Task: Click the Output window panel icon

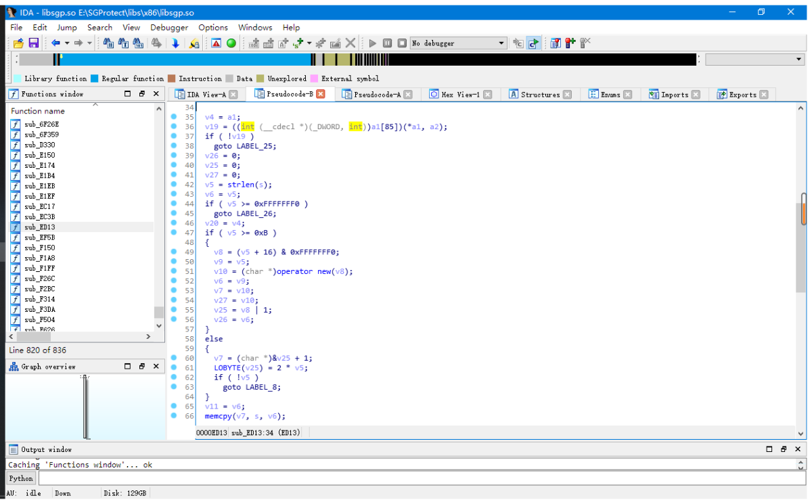Action: click(x=13, y=449)
